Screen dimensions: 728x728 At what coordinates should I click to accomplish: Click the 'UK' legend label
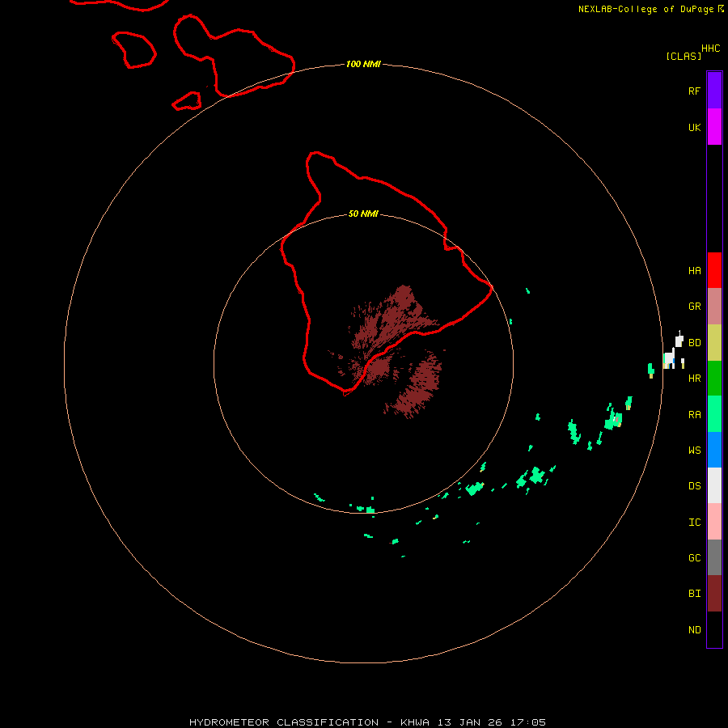point(694,127)
